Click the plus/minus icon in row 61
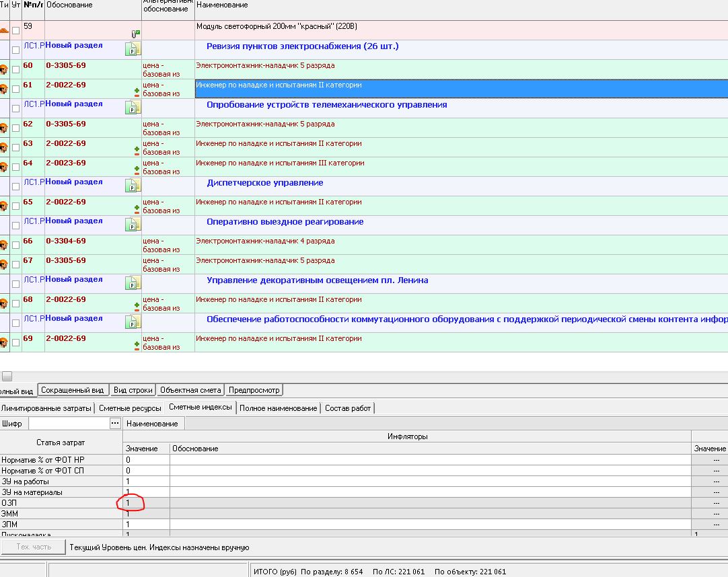This screenshot has height=577, width=728. (x=137, y=92)
